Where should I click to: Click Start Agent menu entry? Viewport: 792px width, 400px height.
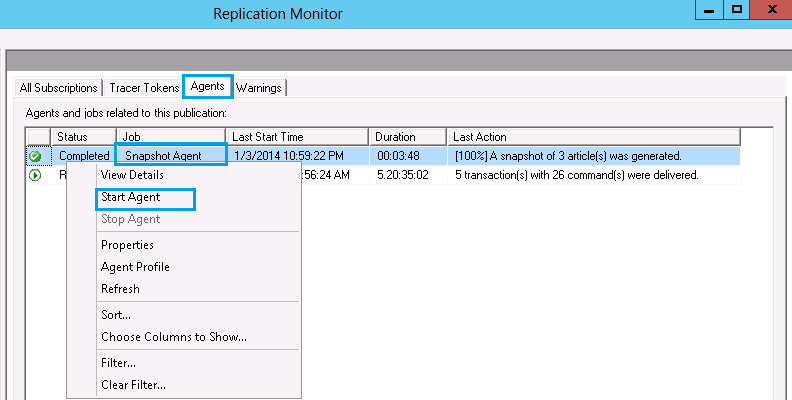[x=131, y=198]
